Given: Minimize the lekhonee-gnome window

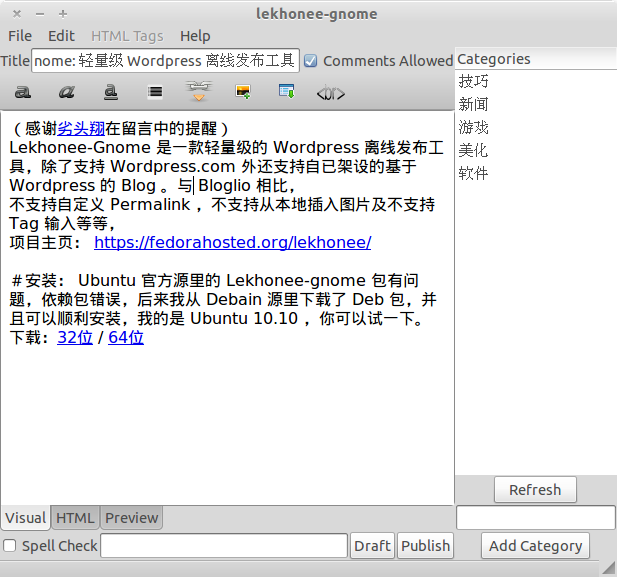Looking at the screenshot, I should point(40,14).
